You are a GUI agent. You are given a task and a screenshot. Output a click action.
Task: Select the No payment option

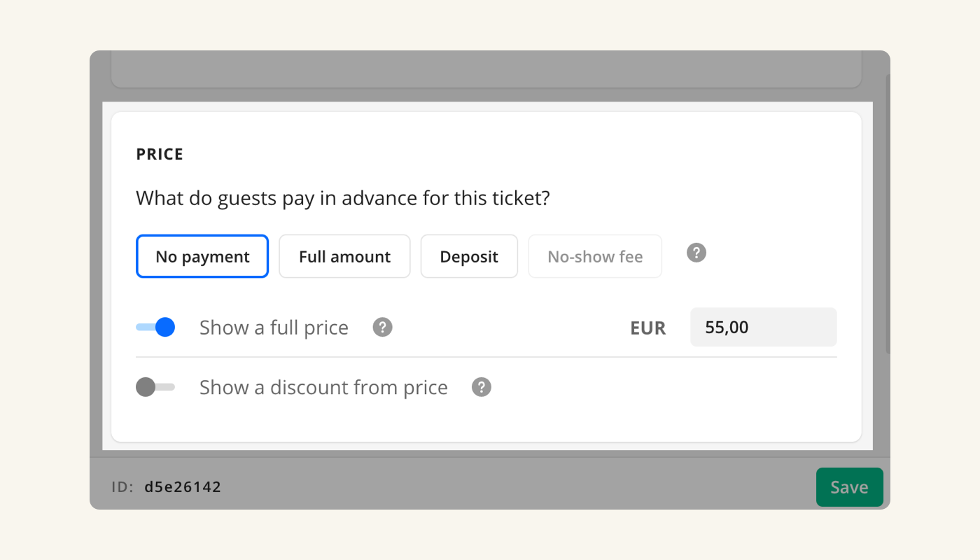(202, 256)
